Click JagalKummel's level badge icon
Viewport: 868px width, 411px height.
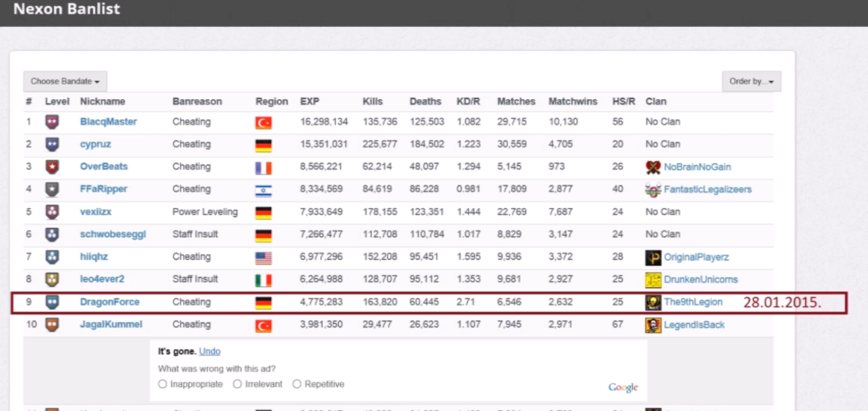[52, 325]
